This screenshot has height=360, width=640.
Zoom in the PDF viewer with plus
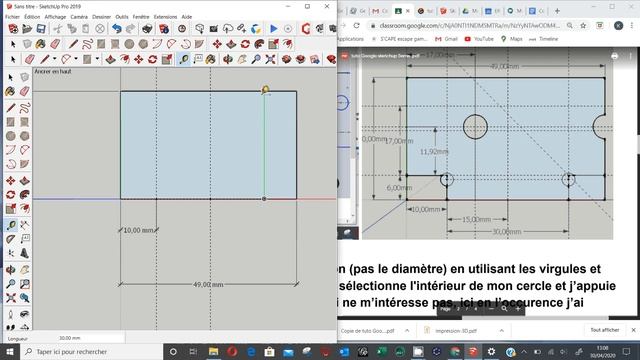(518, 309)
